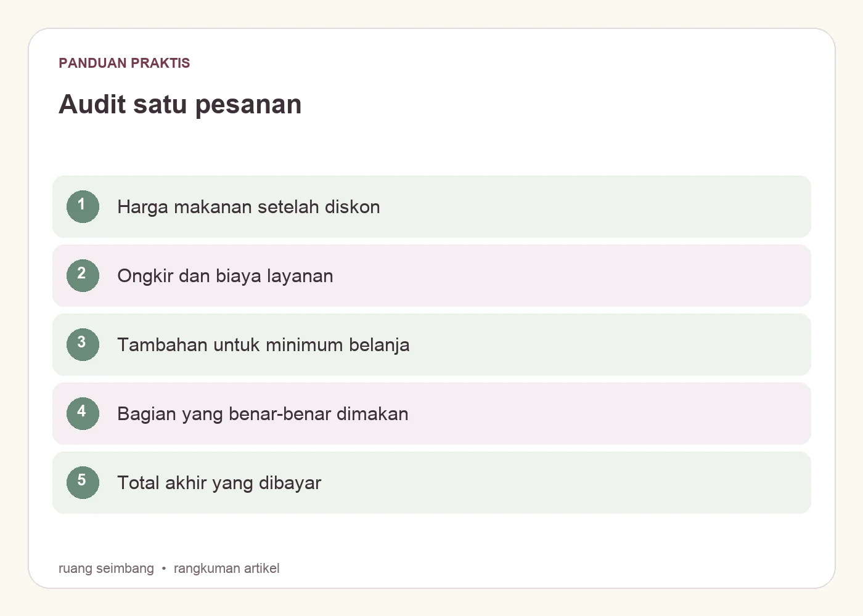863x616 pixels.
Task: Click "ruang seimbang" in the footer
Action: (x=106, y=569)
